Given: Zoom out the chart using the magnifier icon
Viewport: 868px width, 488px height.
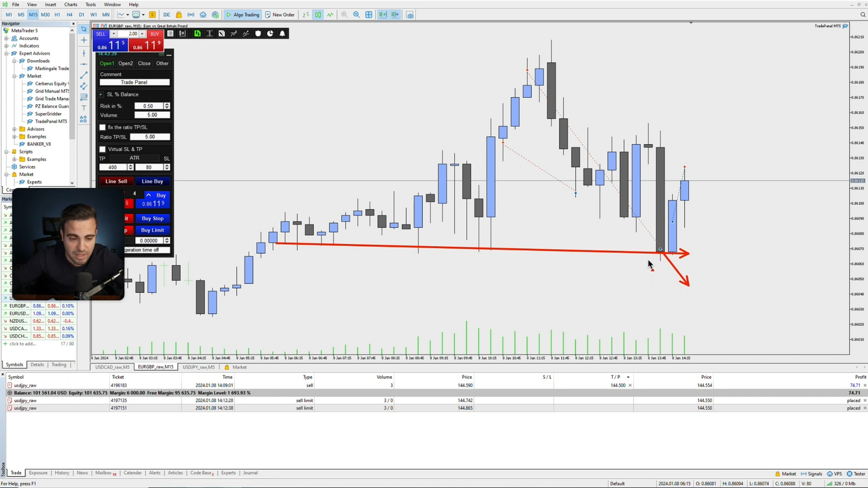Looking at the screenshot, I should [357, 14].
